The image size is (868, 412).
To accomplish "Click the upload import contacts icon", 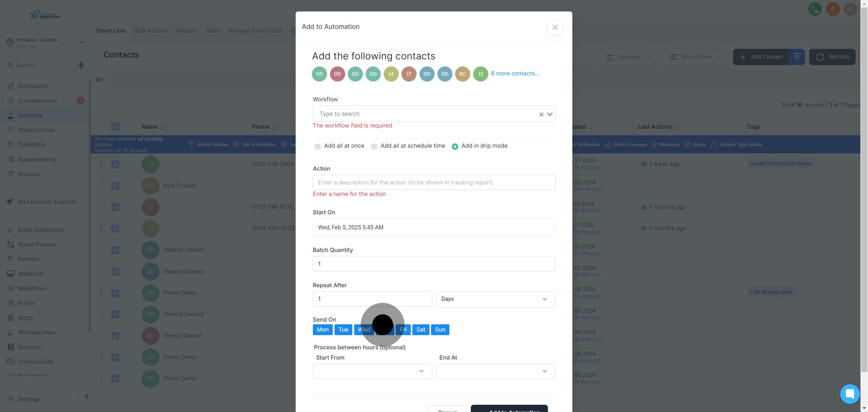I will [797, 57].
